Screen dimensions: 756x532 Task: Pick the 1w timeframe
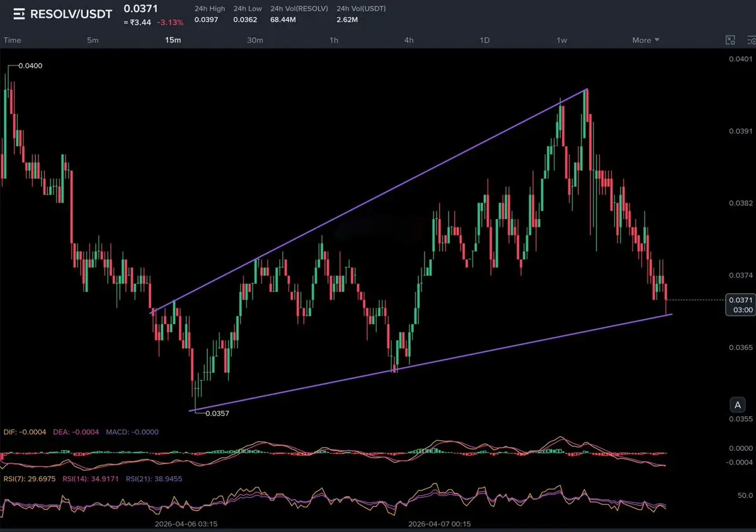click(561, 40)
